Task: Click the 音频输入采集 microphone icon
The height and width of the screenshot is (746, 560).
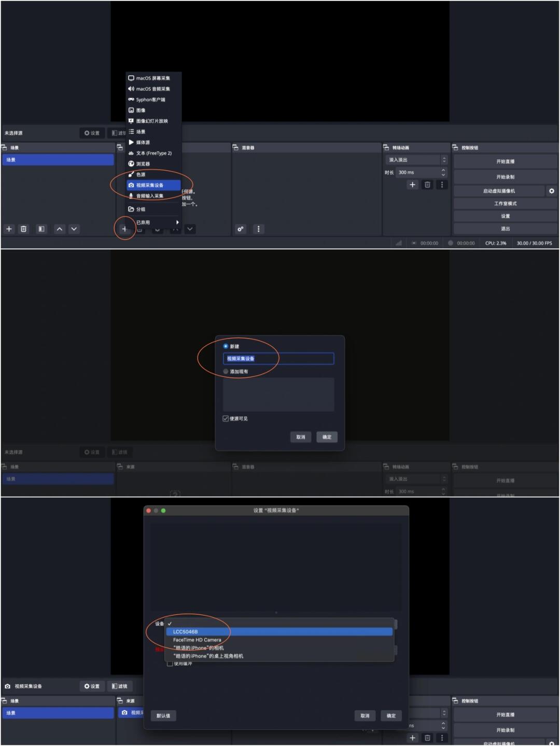Action: [131, 196]
